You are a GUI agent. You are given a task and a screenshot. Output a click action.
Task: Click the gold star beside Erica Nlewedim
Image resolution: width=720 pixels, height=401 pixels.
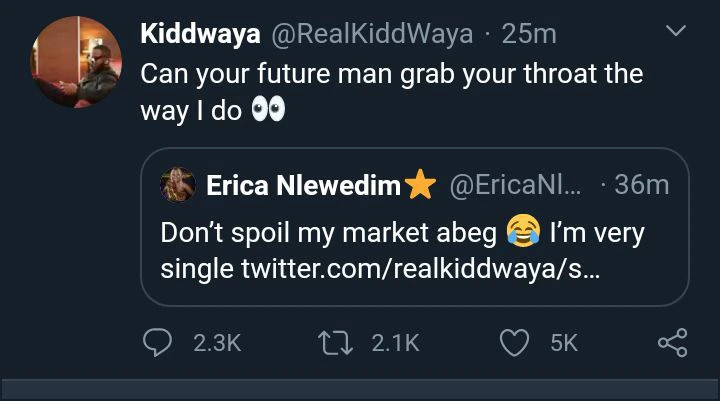pyautogui.click(x=421, y=185)
